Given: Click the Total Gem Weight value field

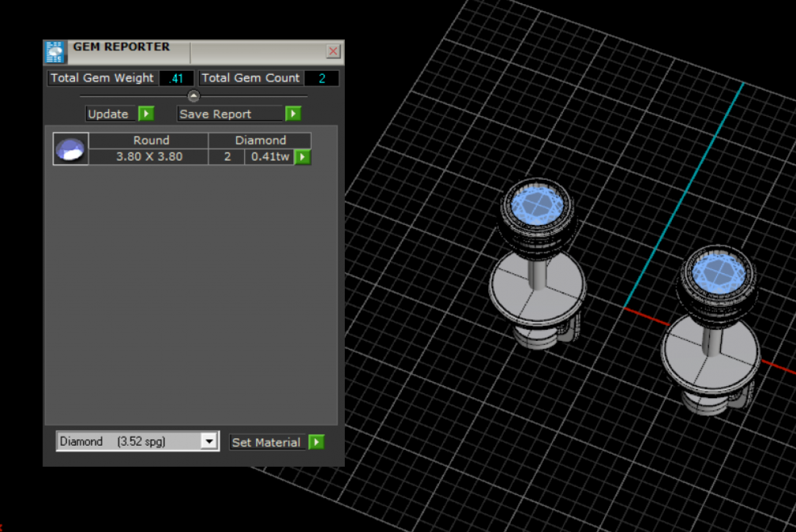Looking at the screenshot, I should pyautogui.click(x=176, y=78).
